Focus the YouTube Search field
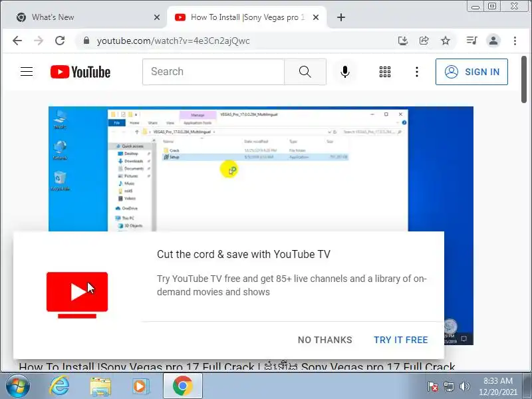This screenshot has width=532, height=399. [213, 72]
